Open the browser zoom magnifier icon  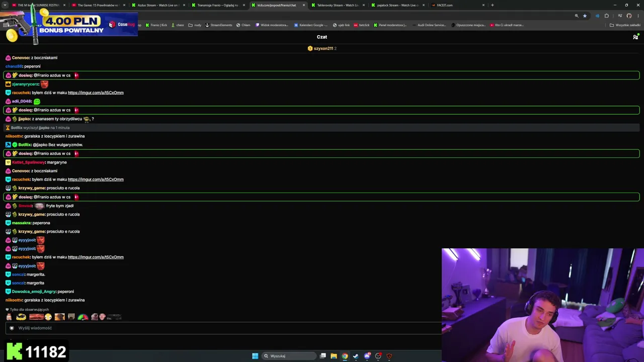coord(577,16)
